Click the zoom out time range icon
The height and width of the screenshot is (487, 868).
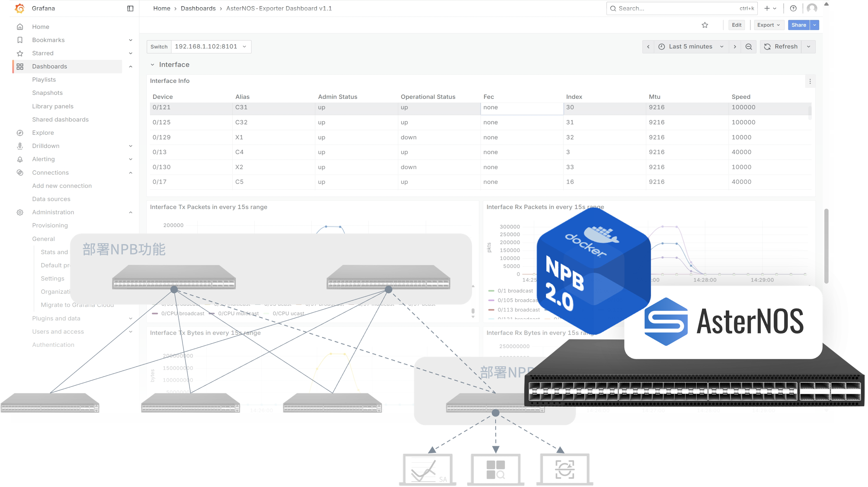[x=748, y=46]
